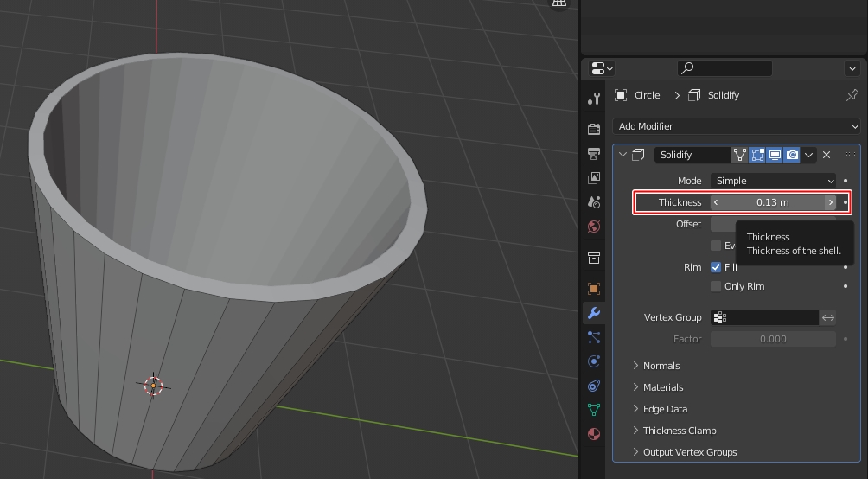Toggle Solidify render visibility camera
Screen dimensions: 868x479
(792, 155)
